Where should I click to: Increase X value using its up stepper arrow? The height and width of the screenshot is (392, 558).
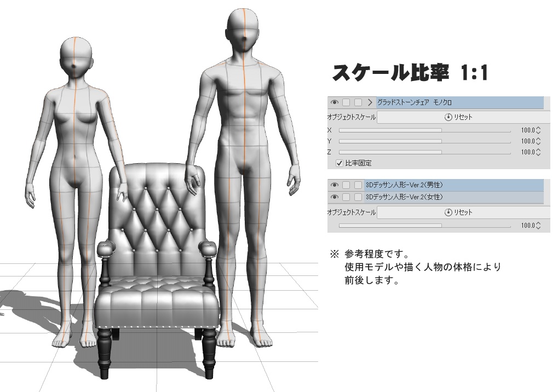[x=537, y=128]
